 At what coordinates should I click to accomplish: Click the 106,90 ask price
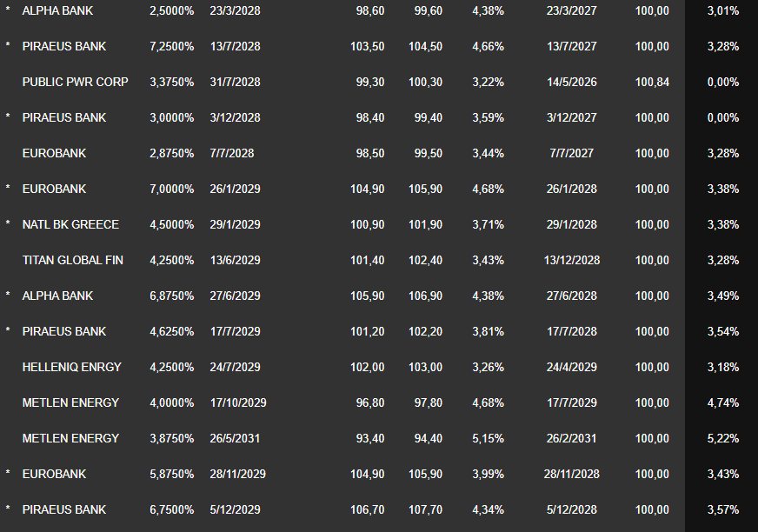pos(425,296)
